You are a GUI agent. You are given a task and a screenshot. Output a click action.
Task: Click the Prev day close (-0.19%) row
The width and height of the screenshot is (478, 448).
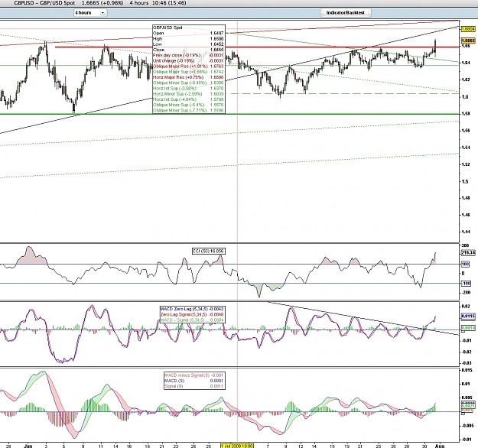tap(188, 55)
